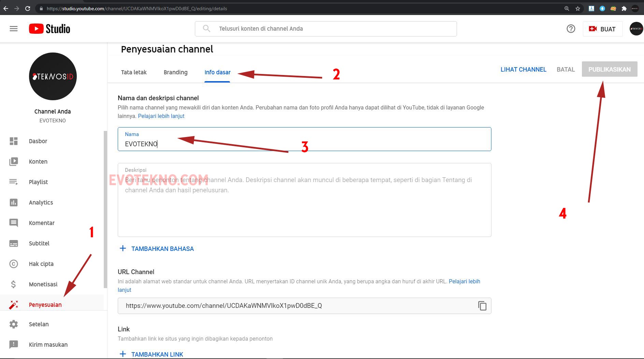Click the TEKNOSID channel profile picture
This screenshot has height=359, width=644.
point(53,76)
